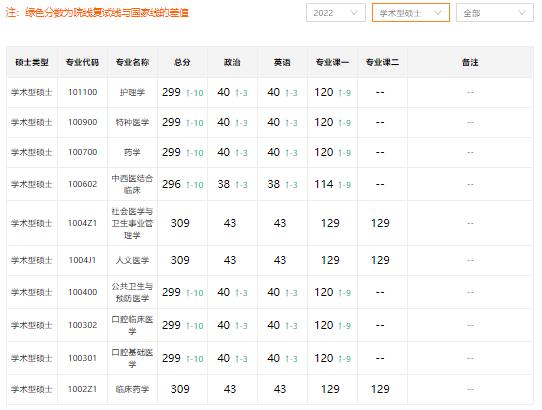Click the 专业名称 column header
Viewport: 542px width, 410px height.
(132, 62)
